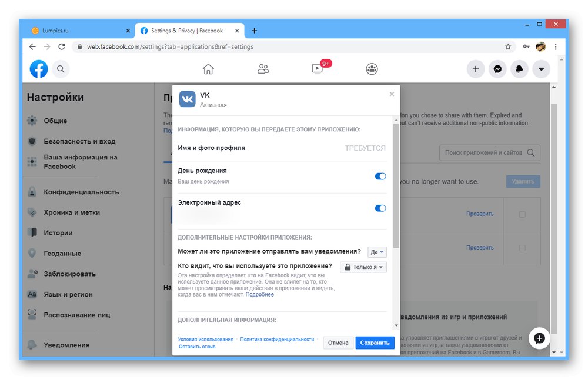Click the ТРЕБУЕТСЯ label
This screenshot has height=379, width=588.
[365, 148]
